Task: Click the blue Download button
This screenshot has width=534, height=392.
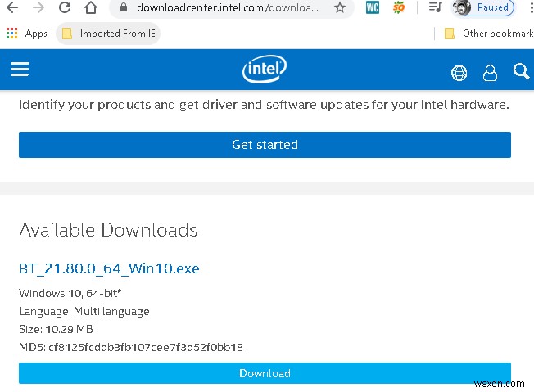Action: point(265,373)
